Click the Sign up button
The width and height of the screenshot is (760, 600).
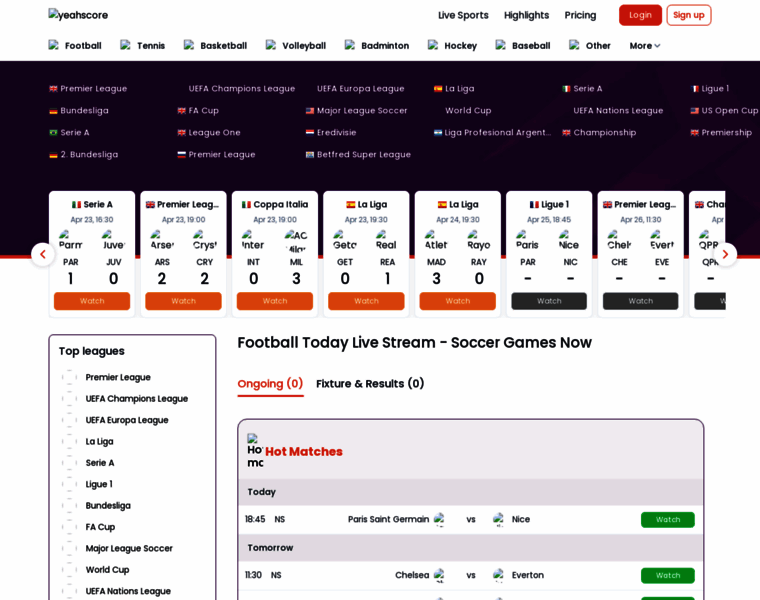point(689,15)
